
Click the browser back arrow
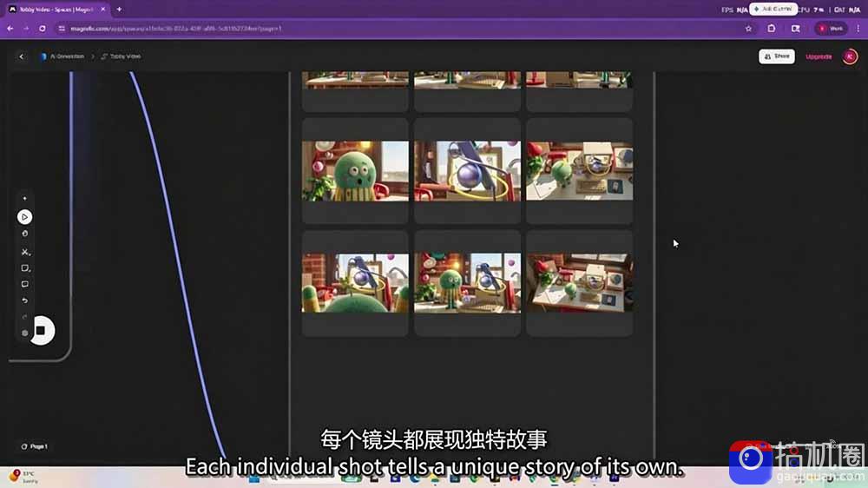(x=10, y=29)
